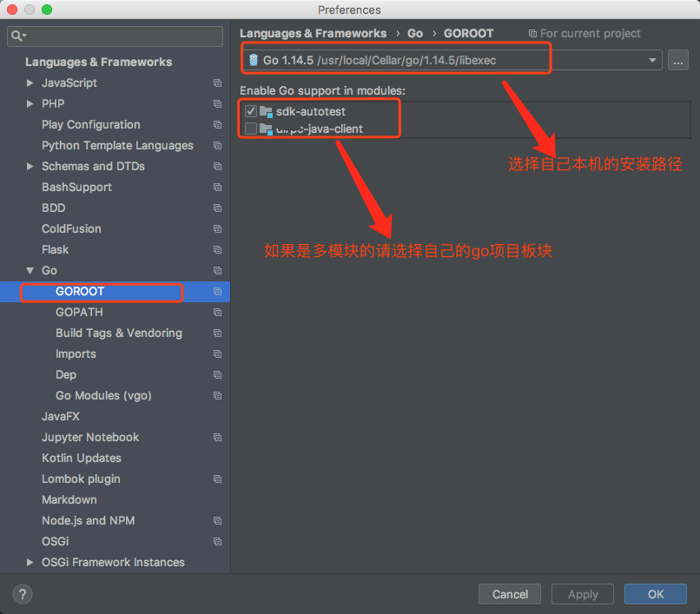The width and height of the screenshot is (700, 614).
Task: Open the Imports settings page
Action: pos(76,354)
